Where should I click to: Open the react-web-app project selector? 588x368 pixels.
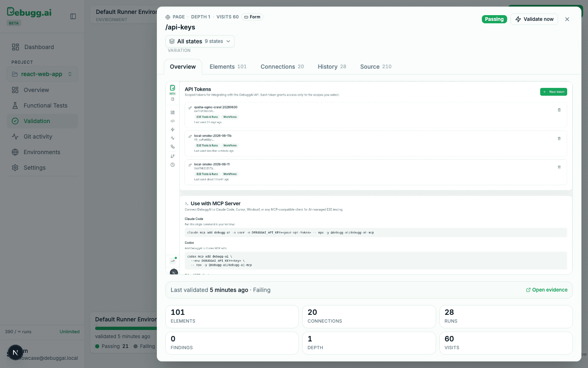point(42,74)
